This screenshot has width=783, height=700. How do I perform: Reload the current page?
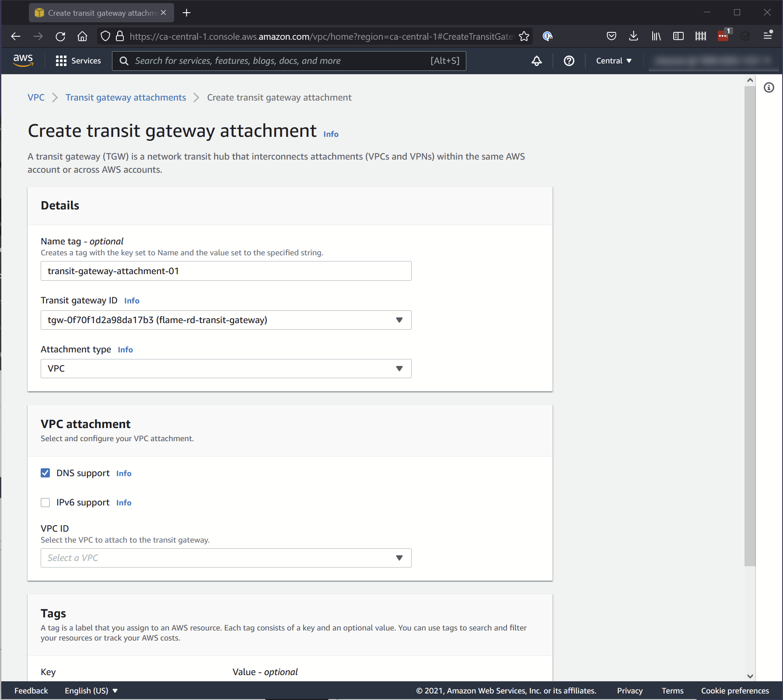[x=60, y=36]
